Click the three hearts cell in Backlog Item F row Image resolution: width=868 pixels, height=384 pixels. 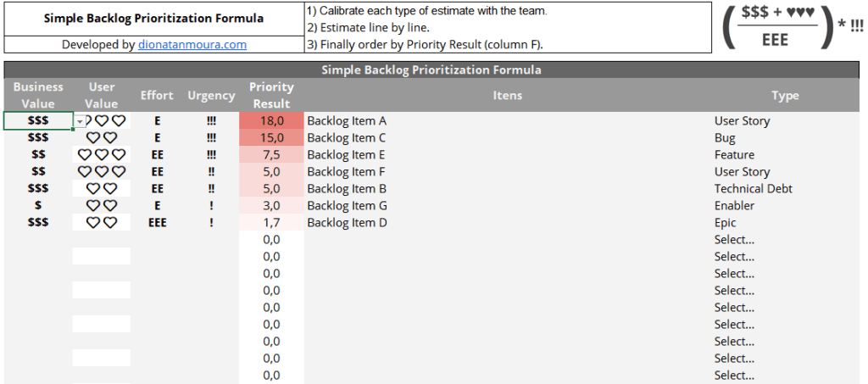(x=102, y=172)
